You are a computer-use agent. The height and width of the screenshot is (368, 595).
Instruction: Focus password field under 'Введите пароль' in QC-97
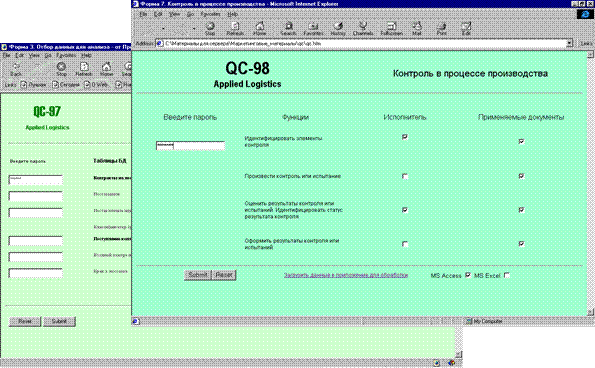pyautogui.click(x=36, y=179)
